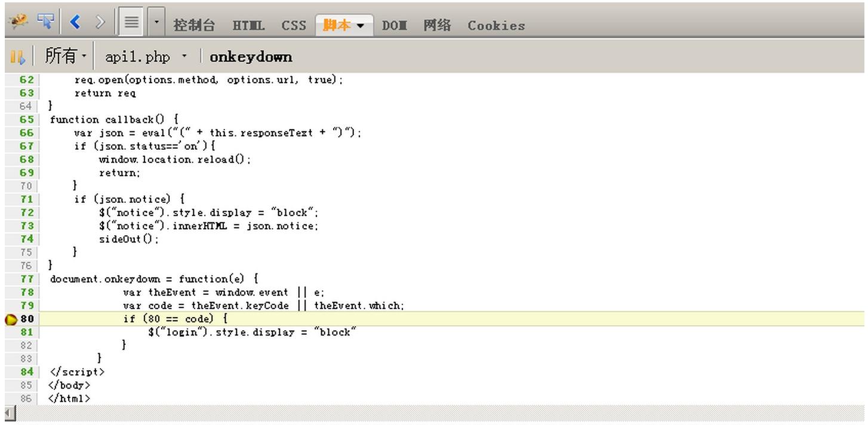The image size is (868, 425).
Task: Click the '$("login").style.display' line
Action: [252, 332]
